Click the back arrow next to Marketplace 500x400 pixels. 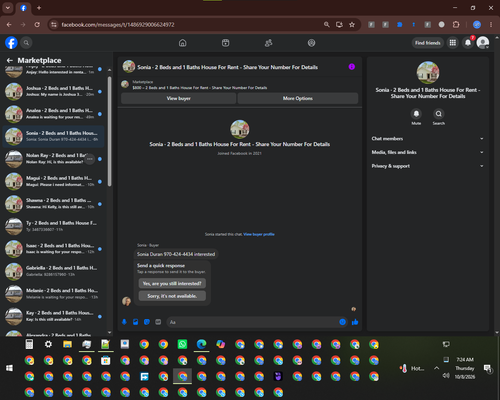pos(10,60)
